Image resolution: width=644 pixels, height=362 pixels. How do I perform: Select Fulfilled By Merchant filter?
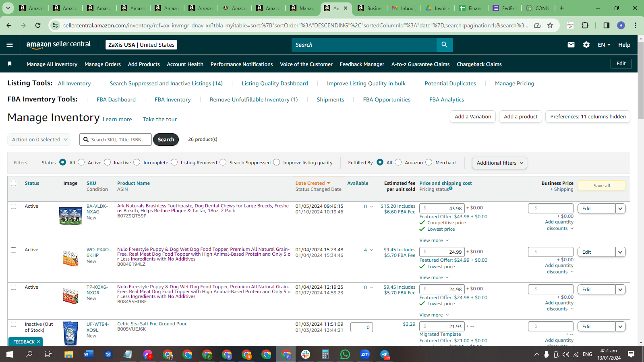point(429,162)
